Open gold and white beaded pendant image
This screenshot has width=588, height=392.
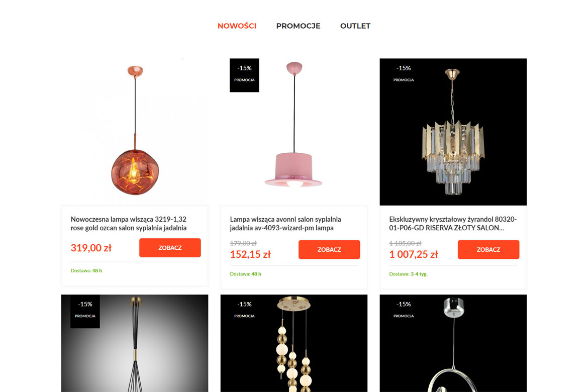point(294,343)
